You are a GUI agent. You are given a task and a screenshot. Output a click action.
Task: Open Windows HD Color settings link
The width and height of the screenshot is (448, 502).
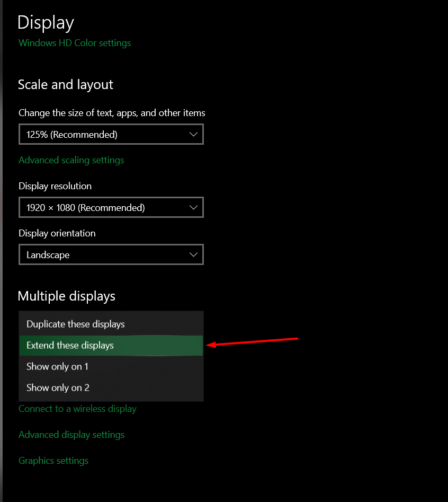(x=75, y=43)
